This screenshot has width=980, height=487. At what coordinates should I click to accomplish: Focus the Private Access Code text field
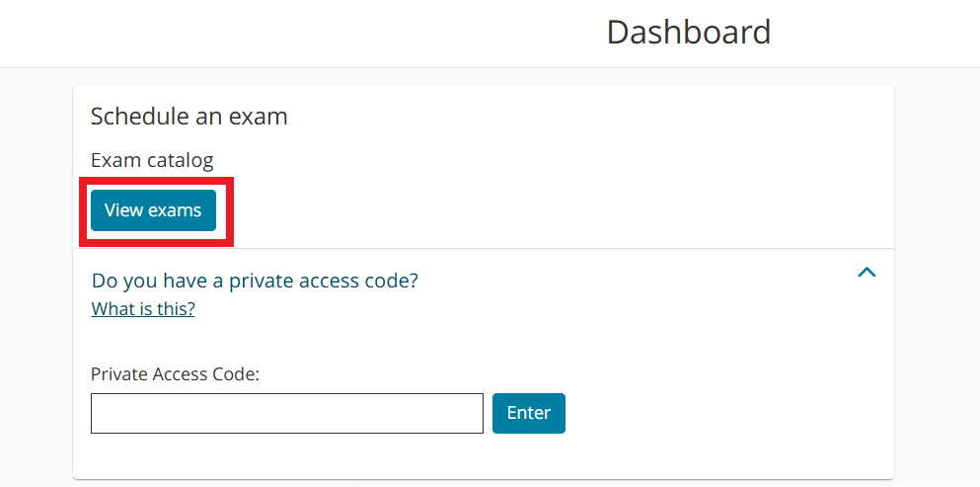pyautogui.click(x=286, y=413)
